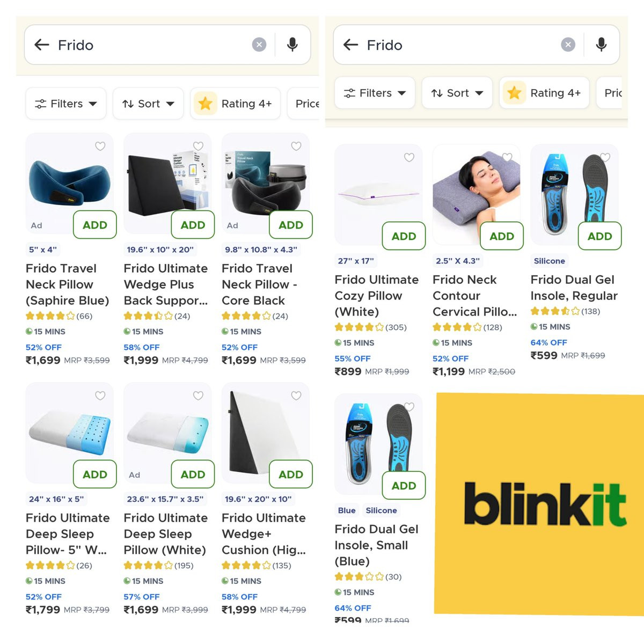Wishlist the Saphire Blue Travel Neck Pillow
Image resolution: width=644 pixels, height=644 pixels.
(x=100, y=146)
